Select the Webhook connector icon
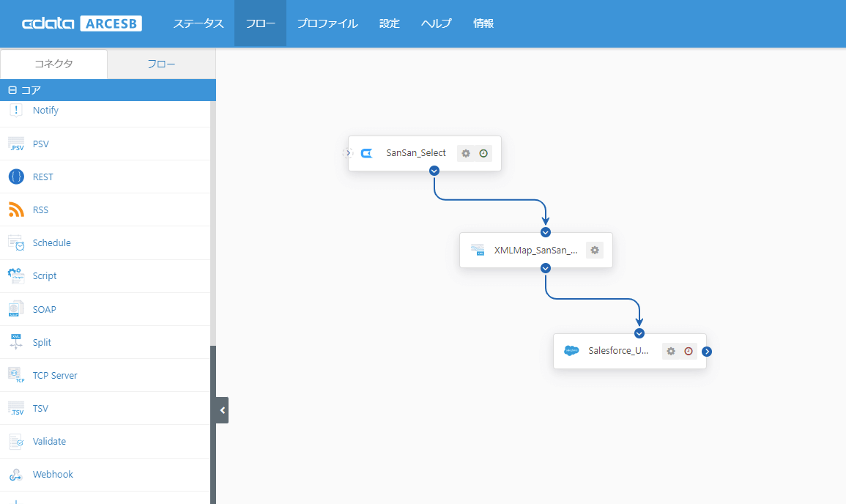Image resolution: width=846 pixels, height=504 pixels. coord(16,474)
